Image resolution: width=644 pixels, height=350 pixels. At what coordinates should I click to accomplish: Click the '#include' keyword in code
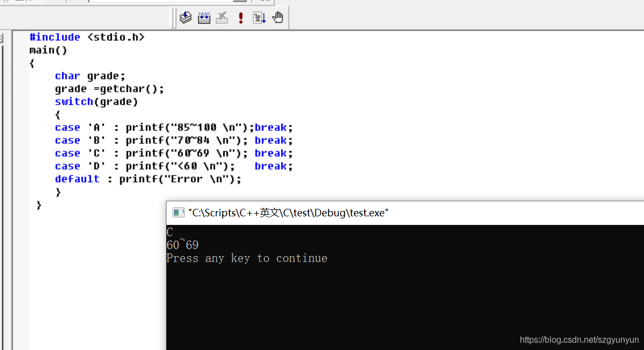[x=55, y=37]
